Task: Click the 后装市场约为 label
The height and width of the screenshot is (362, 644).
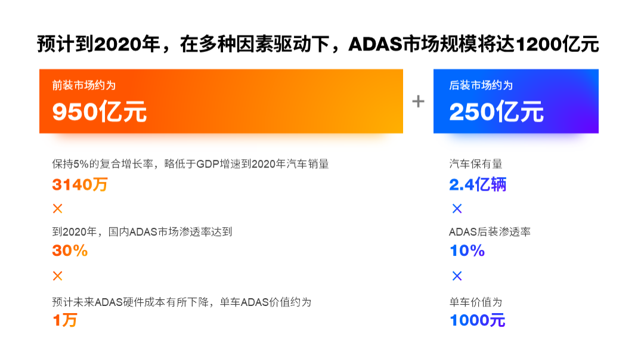Action: coord(481,85)
